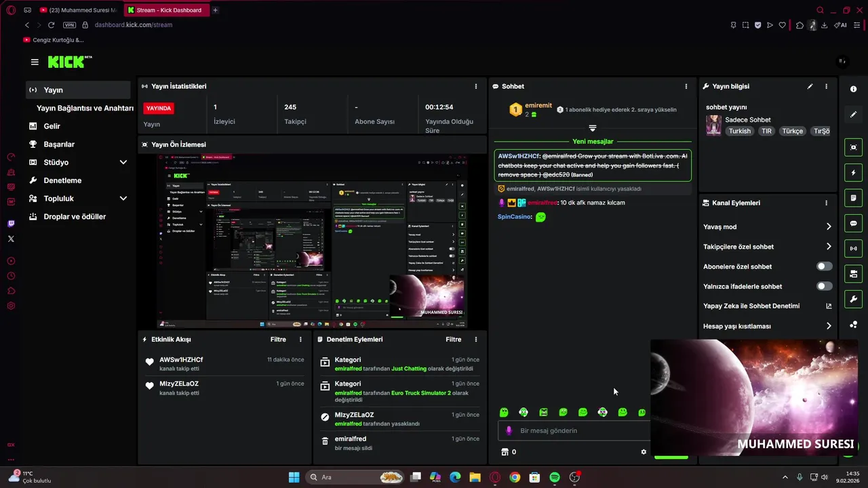The height and width of the screenshot is (488, 868).
Task: Open Cengiz Kurtoğlu bookmark
Action: [x=54, y=40]
